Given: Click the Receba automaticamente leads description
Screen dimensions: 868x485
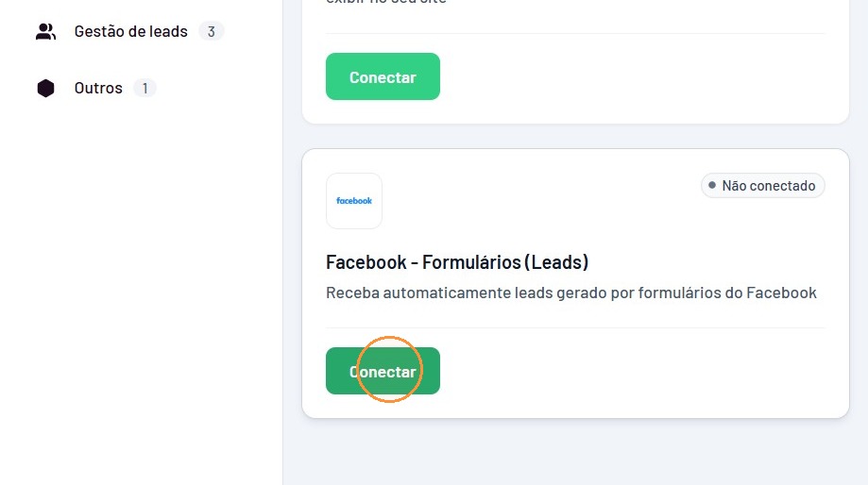Looking at the screenshot, I should pyautogui.click(x=570, y=293).
